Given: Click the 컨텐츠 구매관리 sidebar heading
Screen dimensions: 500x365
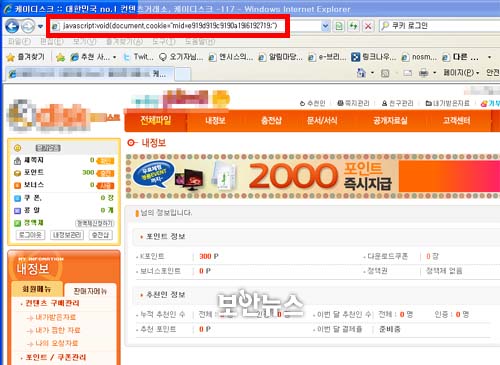Looking at the screenshot, I should tap(52, 303).
